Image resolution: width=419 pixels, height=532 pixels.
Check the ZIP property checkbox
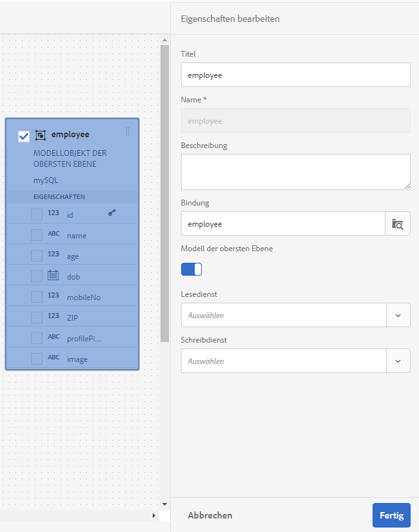[x=37, y=318]
